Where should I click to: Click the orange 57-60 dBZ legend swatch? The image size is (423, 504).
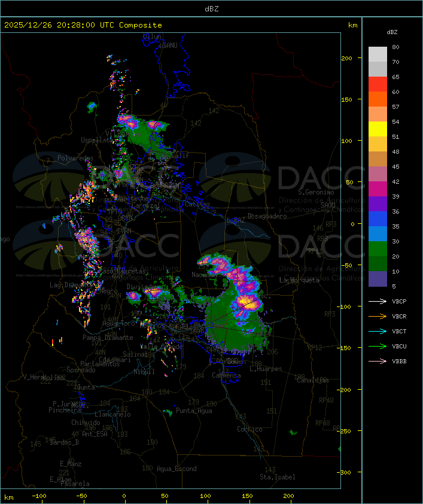[378, 99]
